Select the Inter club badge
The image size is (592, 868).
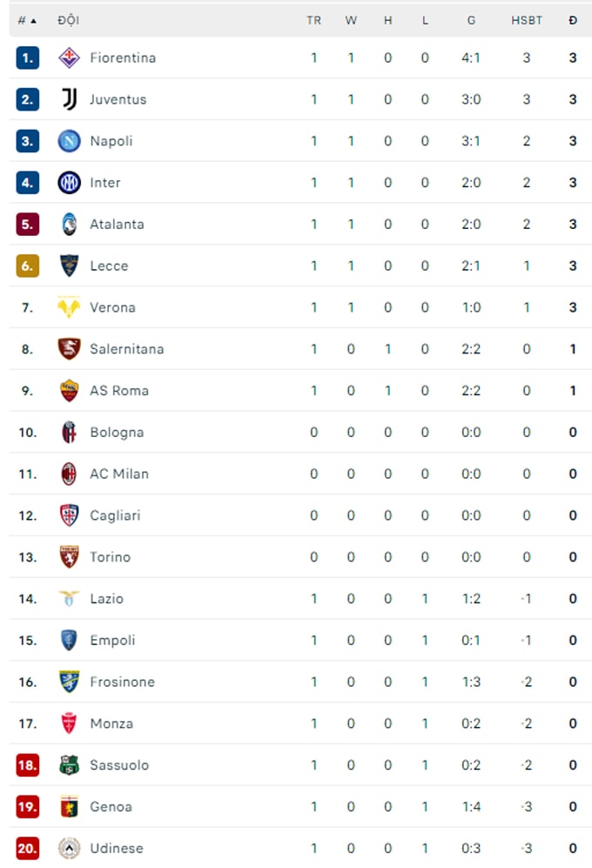[x=69, y=183]
